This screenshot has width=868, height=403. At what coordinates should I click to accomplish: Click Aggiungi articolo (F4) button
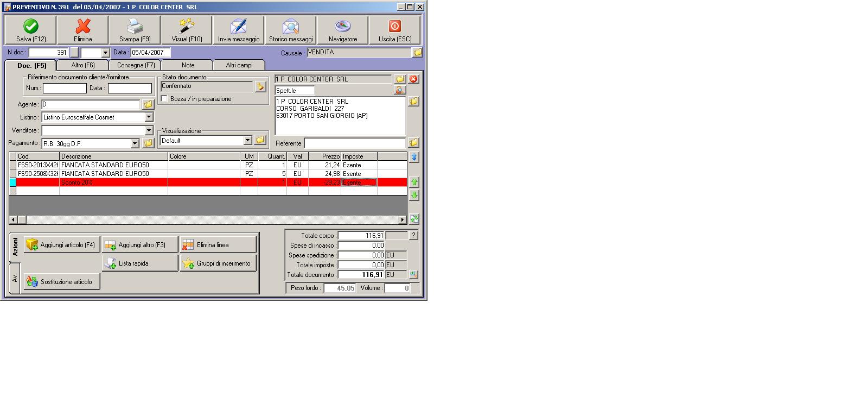62,245
